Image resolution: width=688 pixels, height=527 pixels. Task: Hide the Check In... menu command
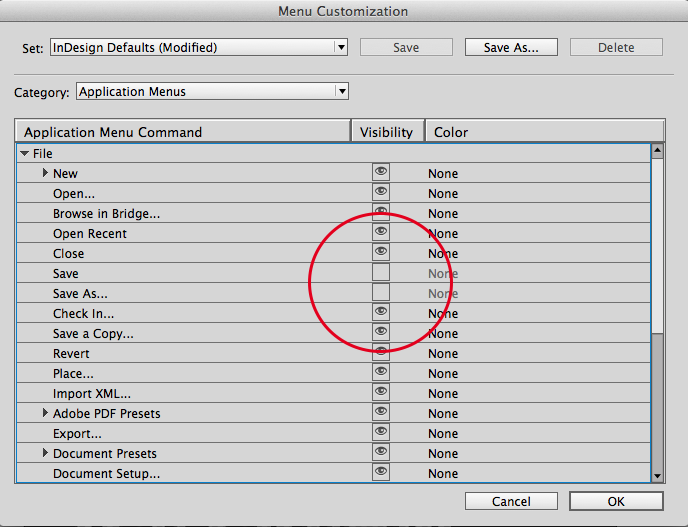[x=381, y=313]
